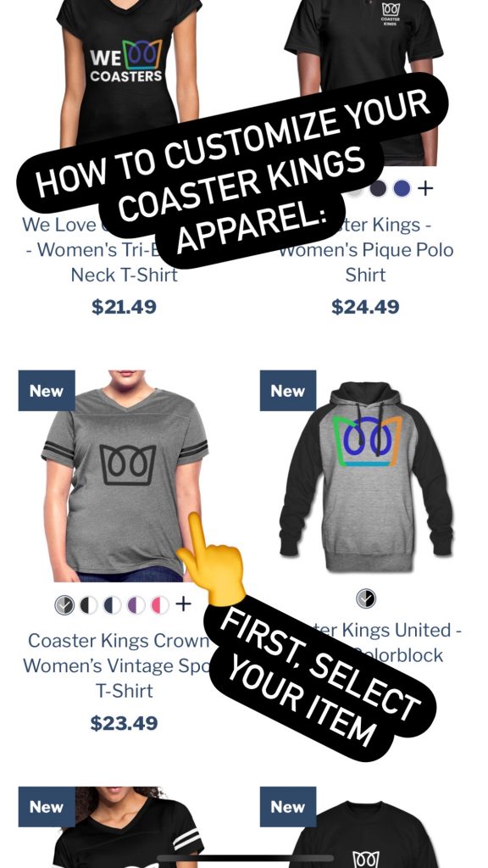Tap the "First, select your item" text sticker
Image resolution: width=488 pixels, height=868 pixels.
click(x=319, y=676)
